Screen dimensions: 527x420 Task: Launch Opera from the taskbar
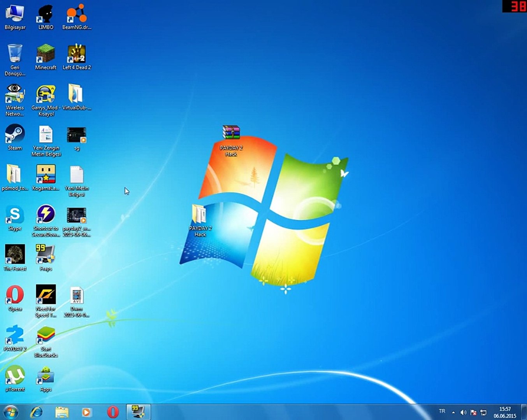pos(113,412)
